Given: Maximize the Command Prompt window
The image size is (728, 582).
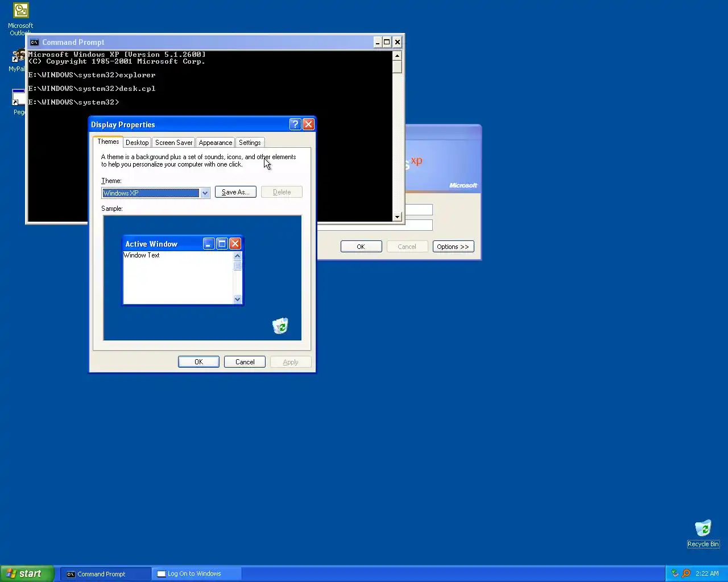Looking at the screenshot, I should [387, 42].
